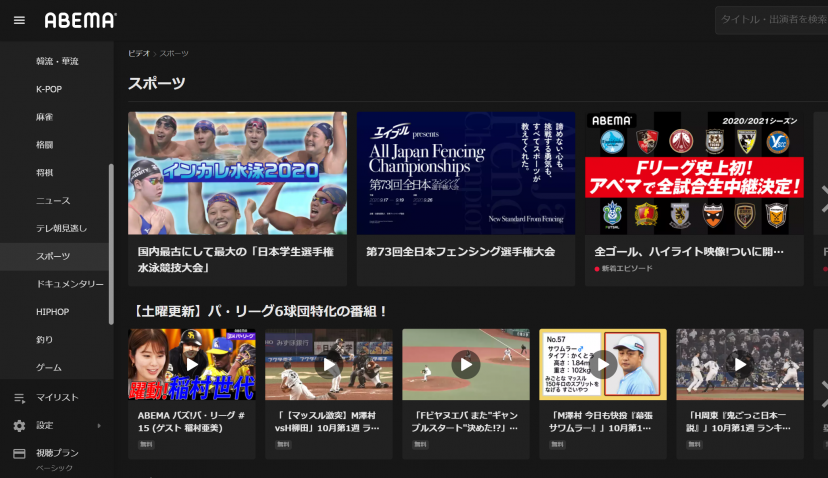Select 韓流・華流 in the sidebar

coord(57,61)
